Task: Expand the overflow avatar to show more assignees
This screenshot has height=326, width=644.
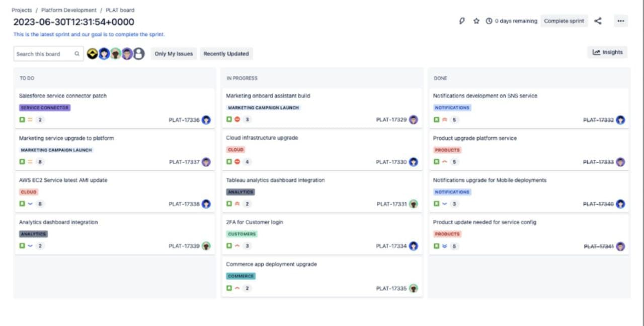Action: (x=139, y=53)
